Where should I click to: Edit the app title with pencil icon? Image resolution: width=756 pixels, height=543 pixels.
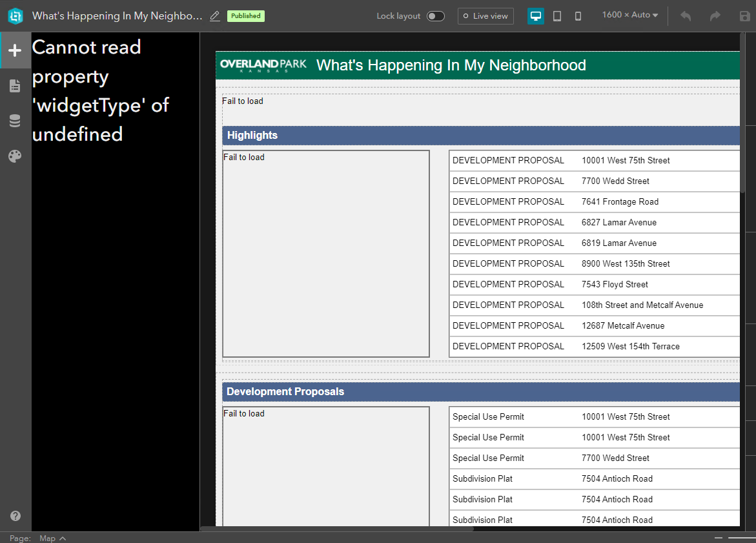pos(215,16)
